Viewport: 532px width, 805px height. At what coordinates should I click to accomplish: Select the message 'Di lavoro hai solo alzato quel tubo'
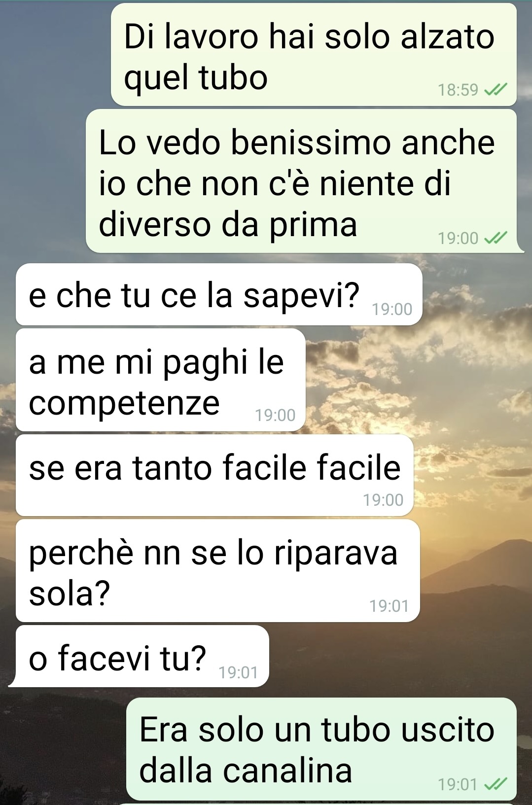point(314,54)
